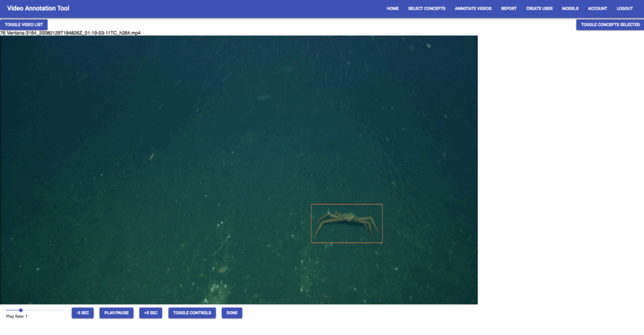Open the SELECT CONCEPTS page
Viewport: 644px width, 335px height.
coord(426,9)
